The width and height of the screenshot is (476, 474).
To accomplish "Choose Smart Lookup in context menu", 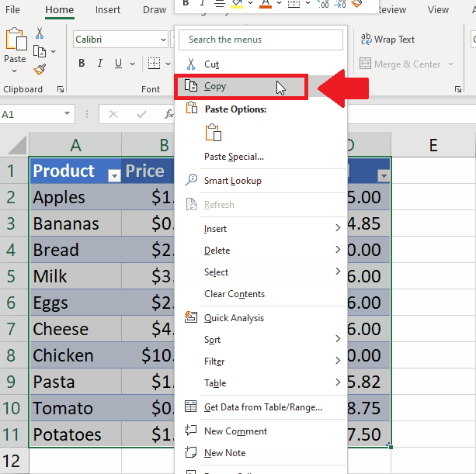I will coord(232,181).
